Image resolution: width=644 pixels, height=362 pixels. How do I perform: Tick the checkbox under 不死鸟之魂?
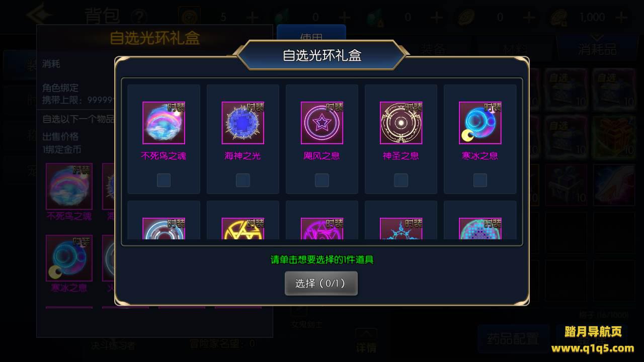(x=164, y=180)
